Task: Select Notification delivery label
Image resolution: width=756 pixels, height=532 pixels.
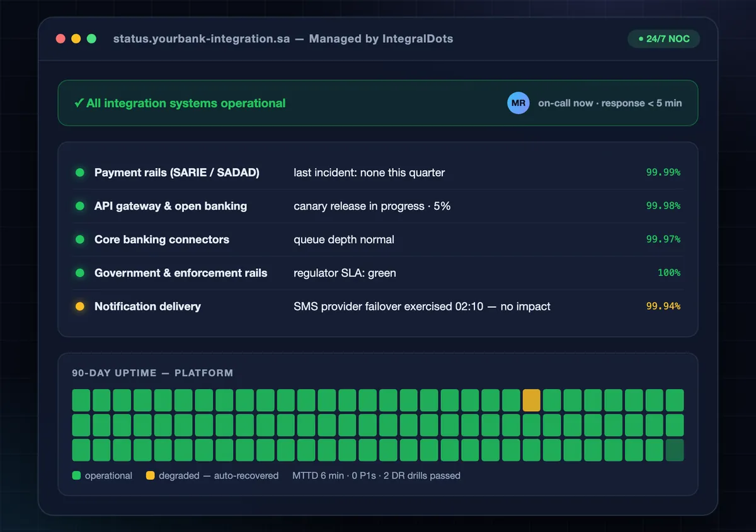Action: [147, 307]
